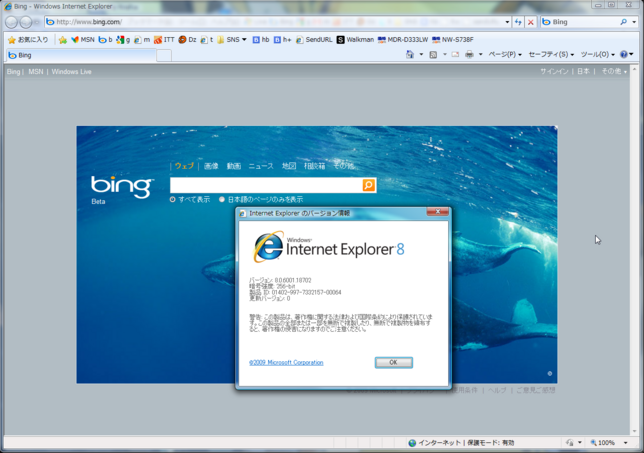Viewport: 644px width, 453px height.
Task: Open the Google 'g' favorites bar shortcut
Action: pos(123,40)
